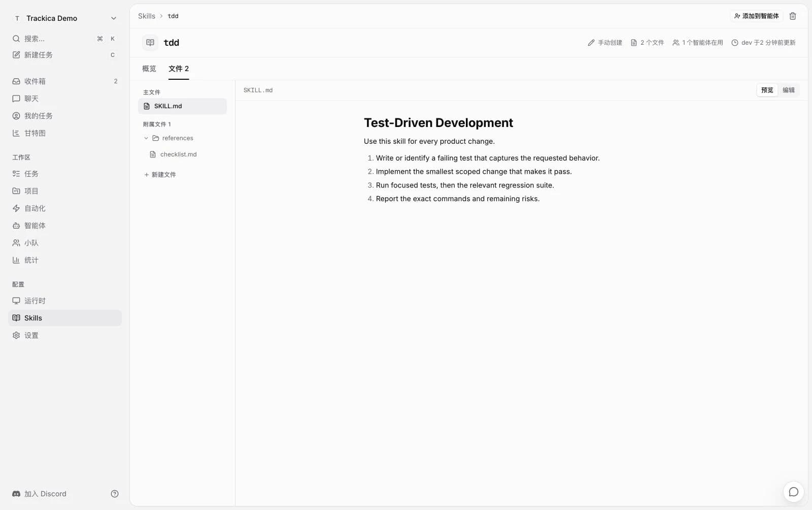Select SKILL.md in the file tree
This screenshot has width=812, height=510.
(x=182, y=106)
